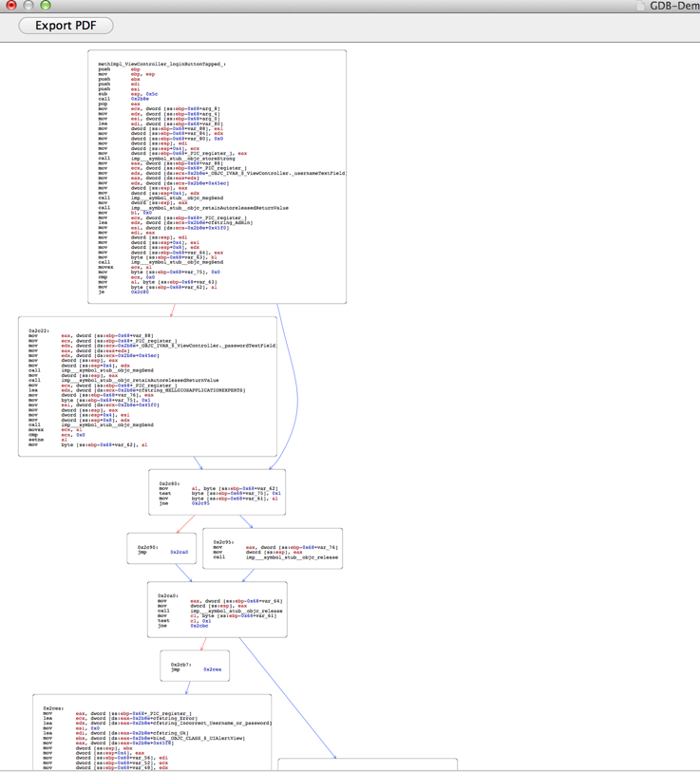Click the jne target 0x2cbc address
This screenshot has height=772, width=700.
199,626
